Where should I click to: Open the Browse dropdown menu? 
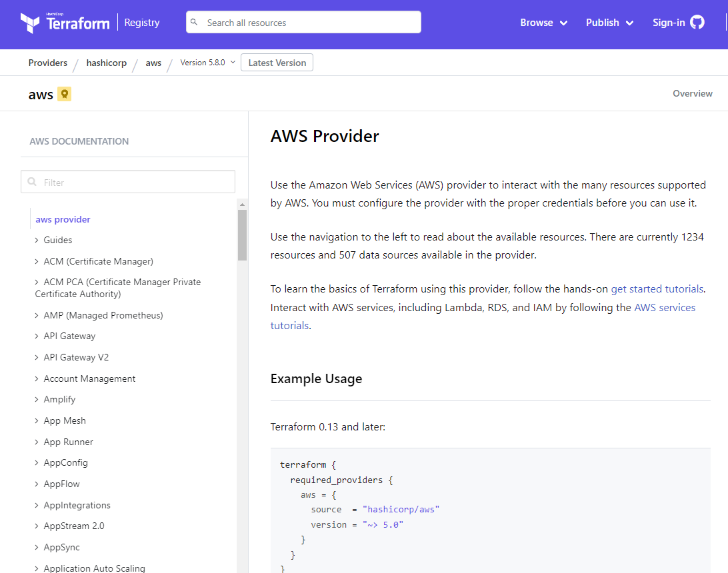tap(544, 23)
